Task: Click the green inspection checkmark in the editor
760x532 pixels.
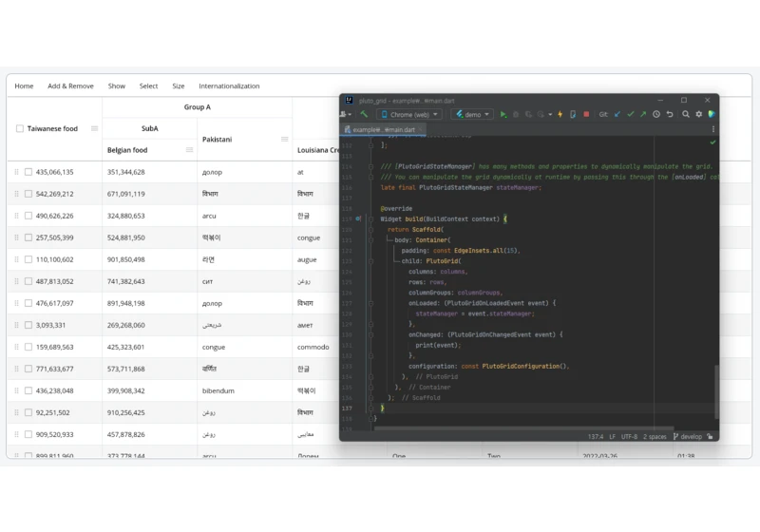Action: tap(712, 142)
